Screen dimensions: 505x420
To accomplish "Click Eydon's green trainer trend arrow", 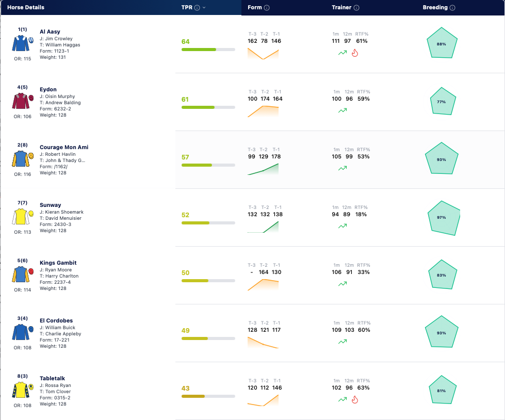I will click(343, 110).
